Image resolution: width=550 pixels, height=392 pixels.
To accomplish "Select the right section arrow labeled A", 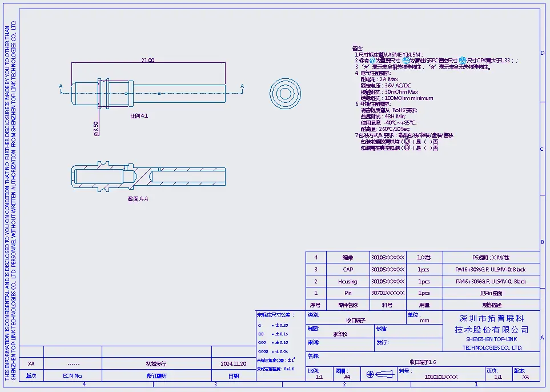I will [242, 87].
